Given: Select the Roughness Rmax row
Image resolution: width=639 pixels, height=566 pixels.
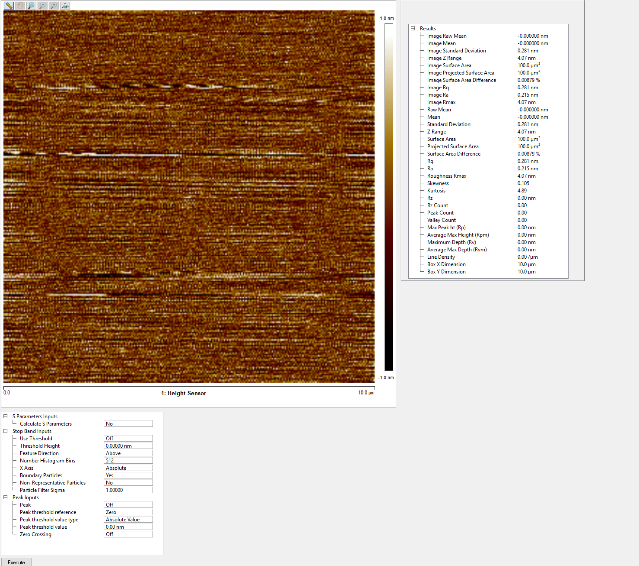Looking at the screenshot, I should click(x=488, y=176).
